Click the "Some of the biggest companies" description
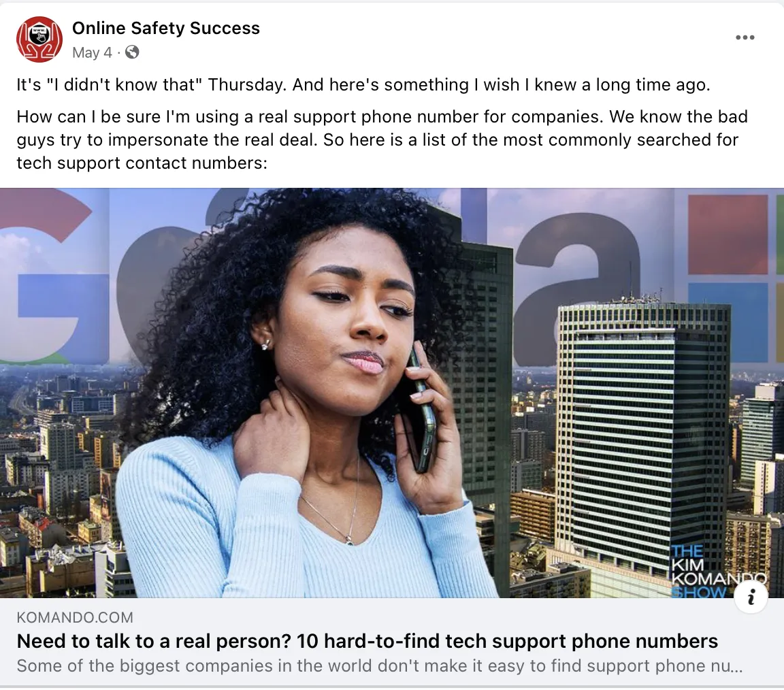This screenshot has width=784, height=690. 380,666
